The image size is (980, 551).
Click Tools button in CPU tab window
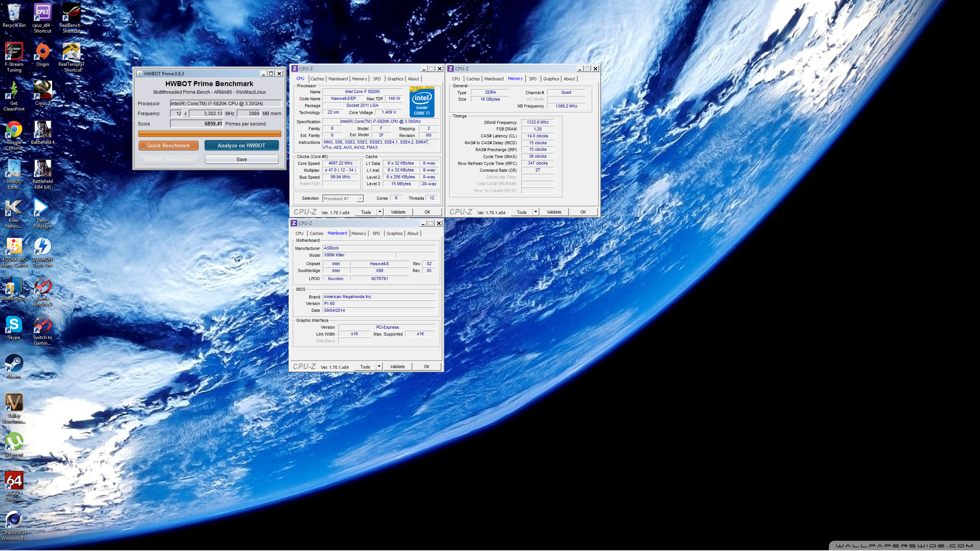point(366,212)
